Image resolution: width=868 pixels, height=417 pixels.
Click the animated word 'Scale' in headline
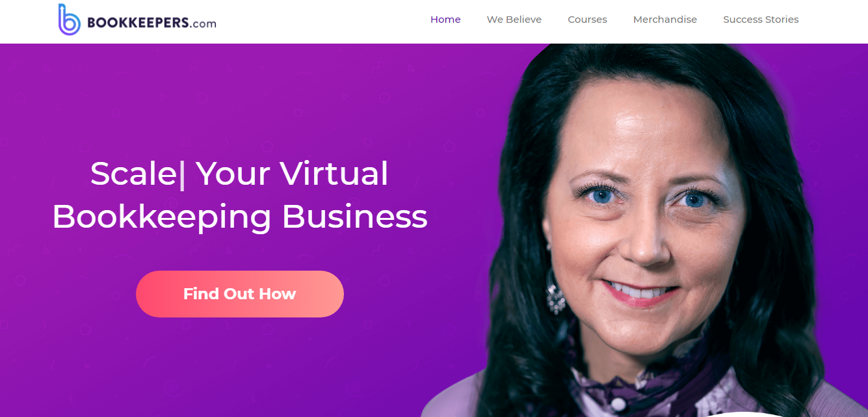click(134, 174)
